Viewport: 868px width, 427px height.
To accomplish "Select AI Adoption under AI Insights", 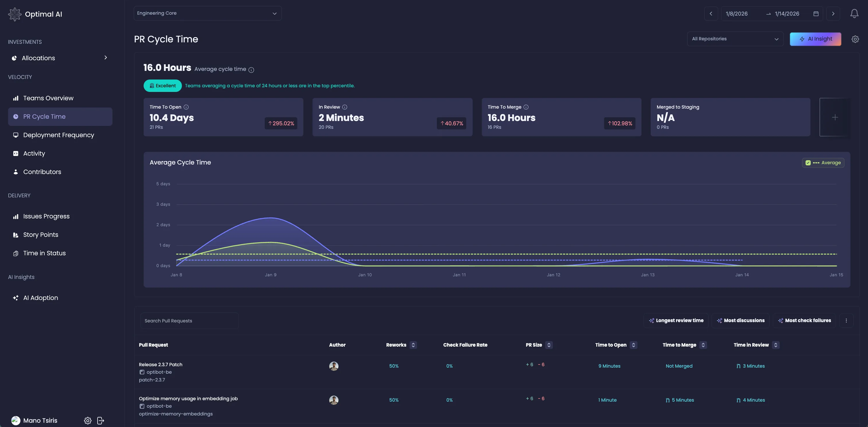I will 40,297.
